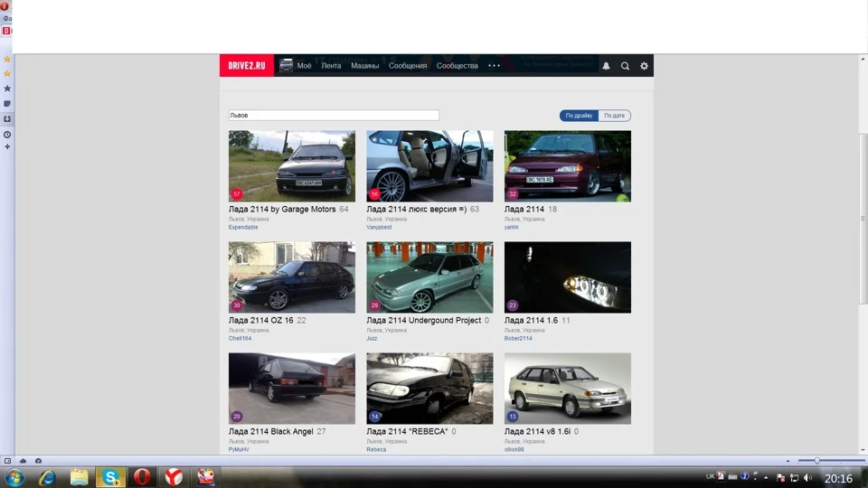Screen dimensions: 868x488
Task: Open the Сообщества section
Action: 457,65
